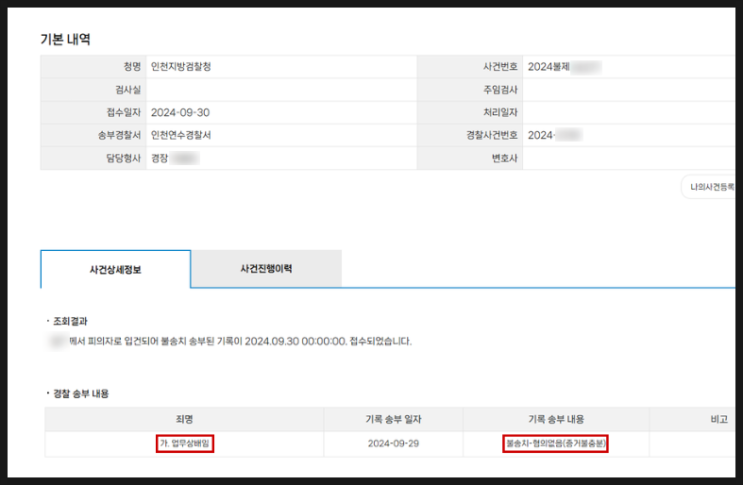Click the 죄명 column header

[184, 419]
